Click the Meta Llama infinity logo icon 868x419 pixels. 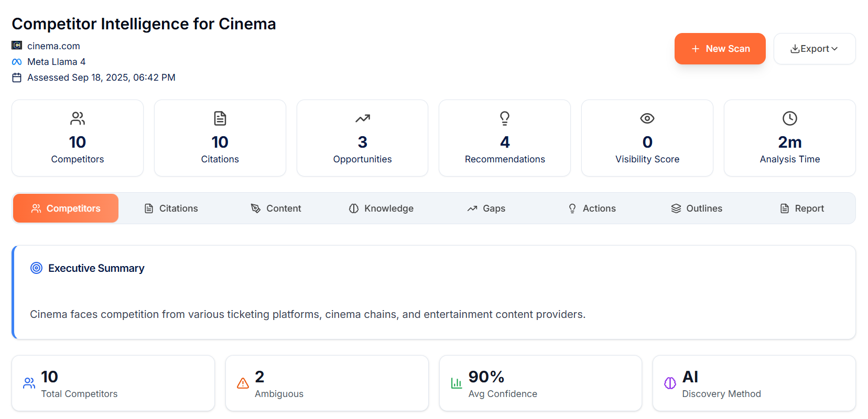click(17, 62)
